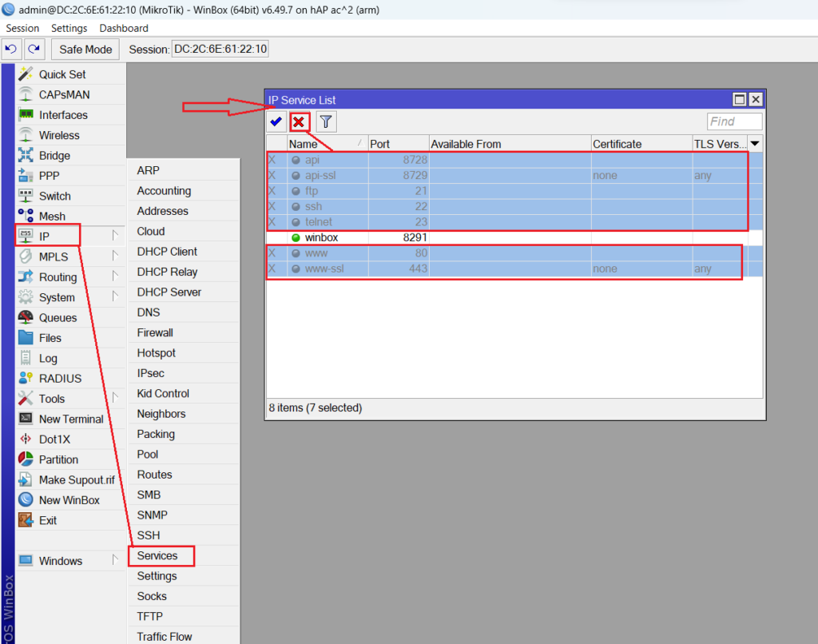Click the New Terminal icon
Viewport: 818px width, 644px height.
pos(26,419)
